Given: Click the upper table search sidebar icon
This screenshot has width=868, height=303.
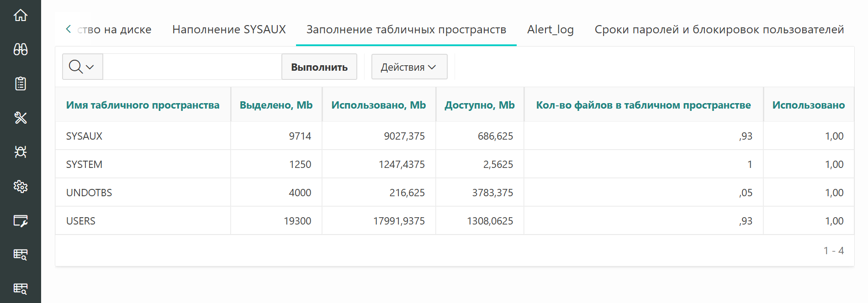Looking at the screenshot, I should pos(21,254).
